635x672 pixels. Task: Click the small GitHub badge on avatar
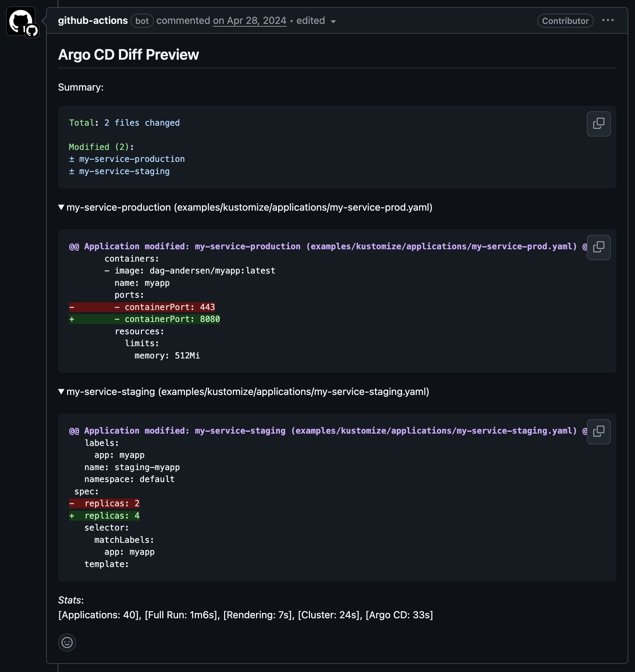[x=32, y=31]
